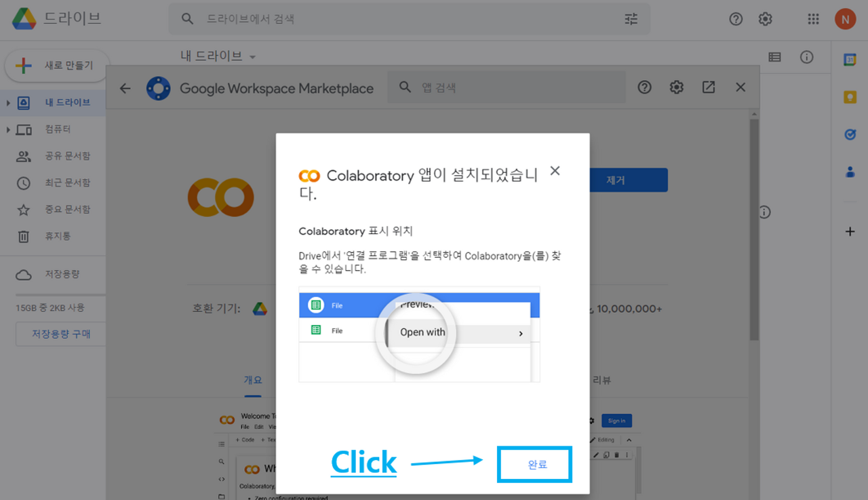Screen dimensions: 868x500
Task: Click the 드라이브에서 검색 search box
Action: click(409, 19)
